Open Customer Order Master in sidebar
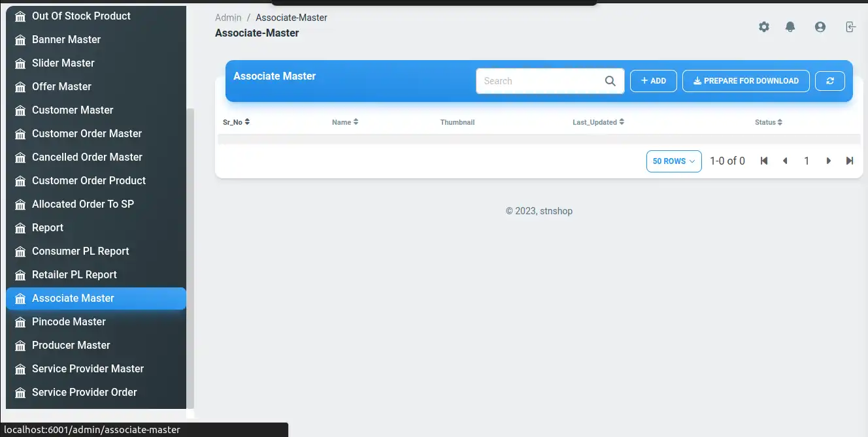This screenshot has width=868, height=437. tap(87, 133)
